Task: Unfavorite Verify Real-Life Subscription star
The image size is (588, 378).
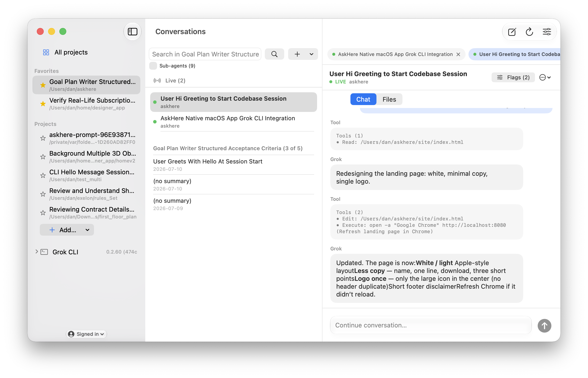Action: [x=43, y=104]
